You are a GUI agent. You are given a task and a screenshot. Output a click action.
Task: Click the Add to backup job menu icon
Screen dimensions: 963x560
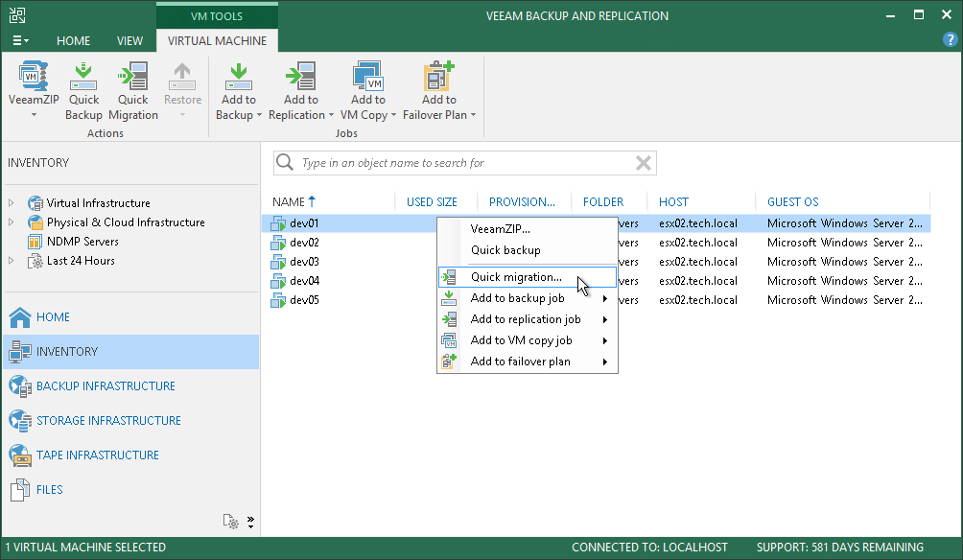[x=449, y=298]
